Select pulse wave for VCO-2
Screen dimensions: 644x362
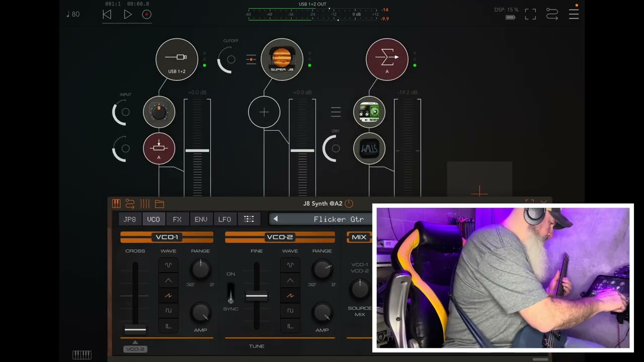point(290,326)
